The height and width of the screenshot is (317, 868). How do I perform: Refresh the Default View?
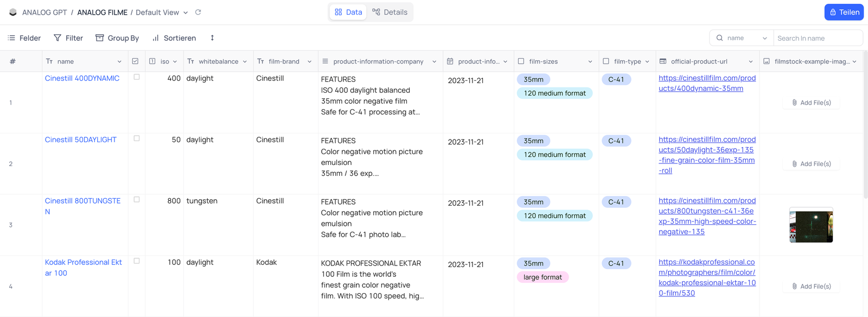coord(198,12)
